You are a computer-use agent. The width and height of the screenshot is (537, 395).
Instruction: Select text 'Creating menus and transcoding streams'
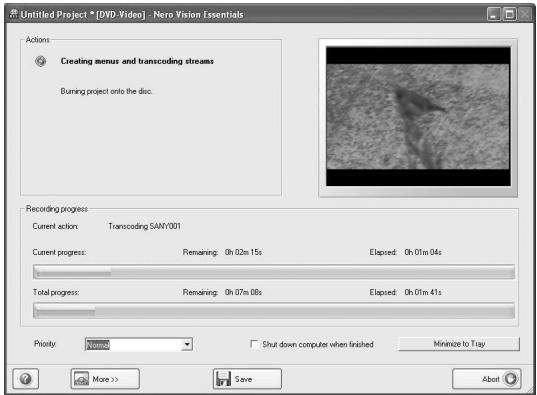point(137,61)
